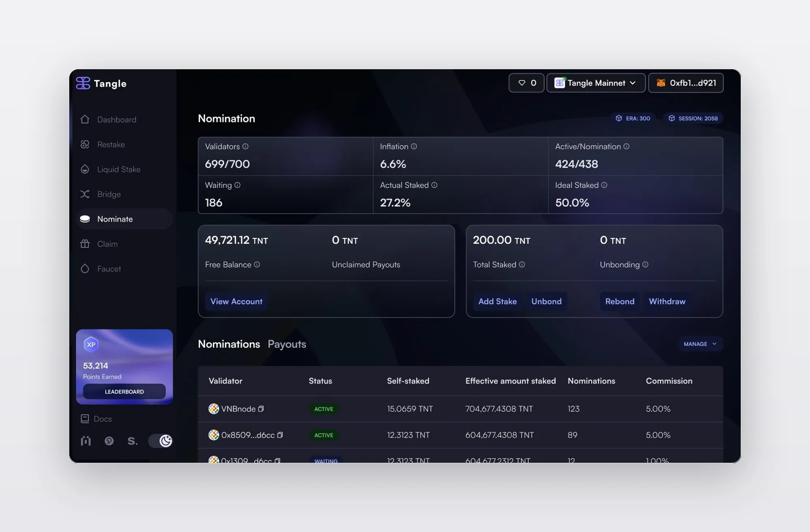This screenshot has width=810, height=532.
Task: Click the heart counter button showing 0
Action: tap(526, 83)
